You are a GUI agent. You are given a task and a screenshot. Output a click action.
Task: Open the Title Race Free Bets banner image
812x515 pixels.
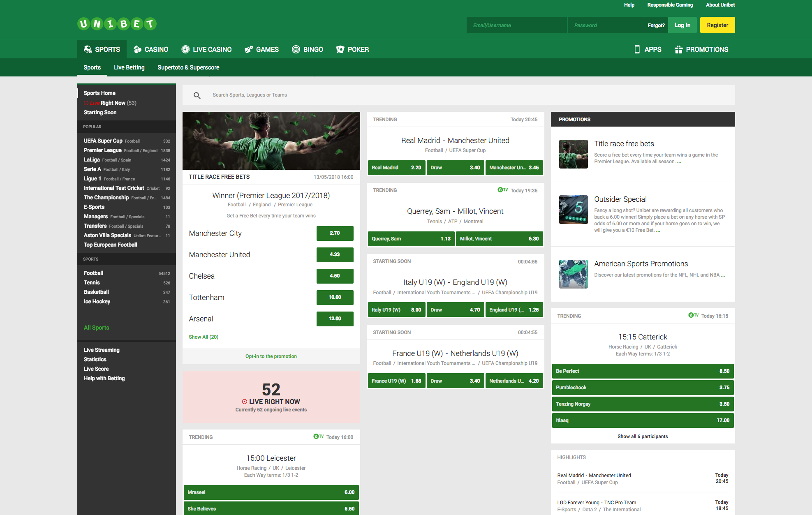271,141
